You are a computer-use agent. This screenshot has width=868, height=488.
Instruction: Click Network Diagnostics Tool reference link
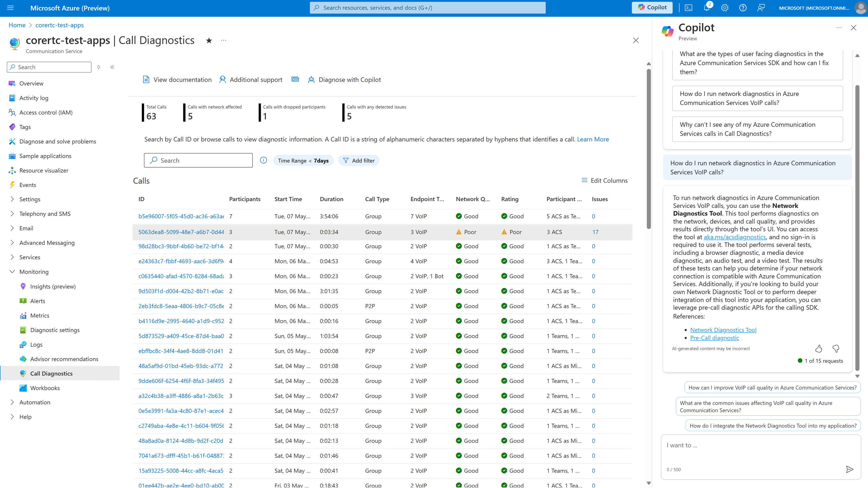click(723, 329)
